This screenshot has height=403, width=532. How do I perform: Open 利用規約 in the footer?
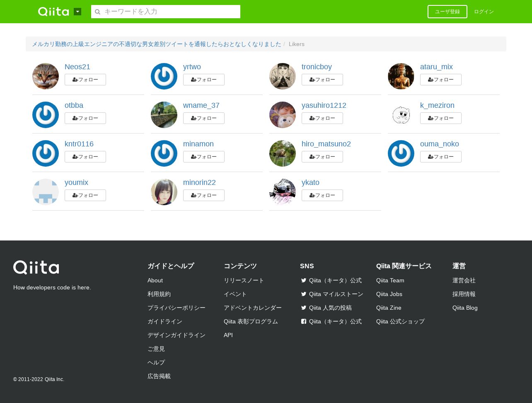(x=159, y=294)
